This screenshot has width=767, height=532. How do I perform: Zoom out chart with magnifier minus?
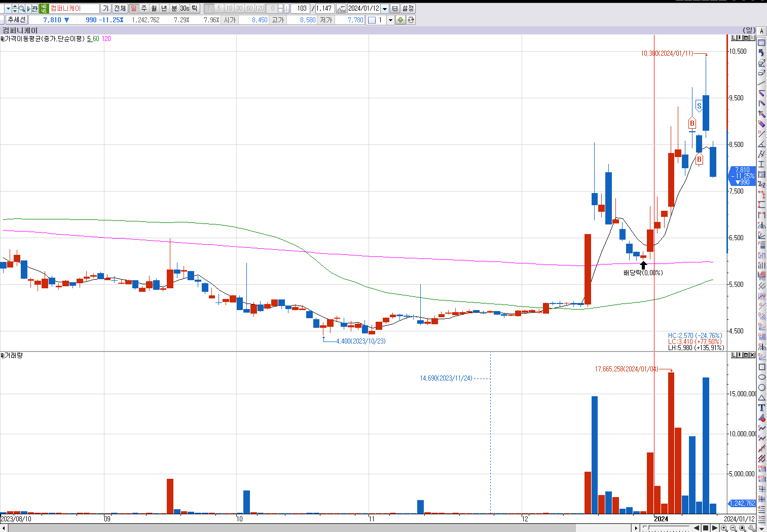(x=733, y=528)
